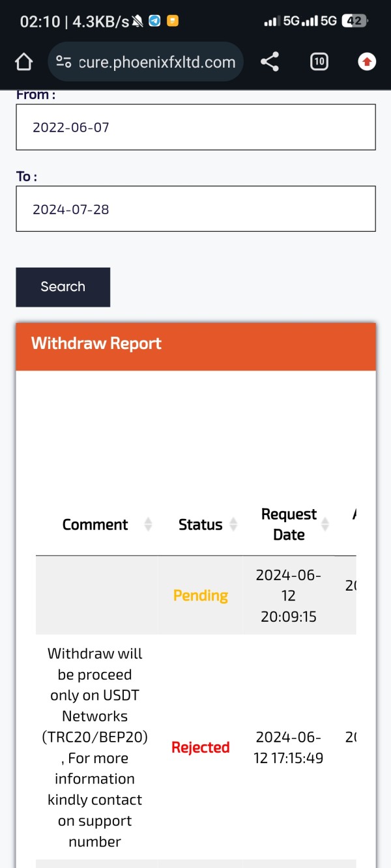Tap the USDT Networks rejection comment

[95, 747]
